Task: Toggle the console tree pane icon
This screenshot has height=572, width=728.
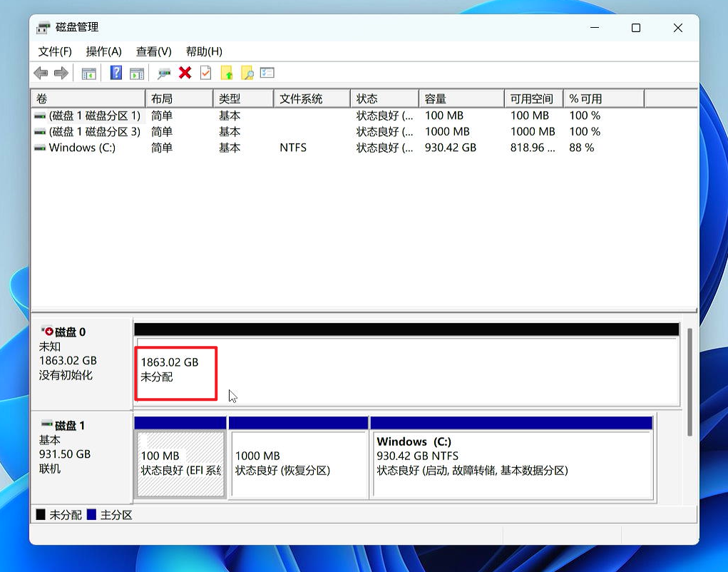Action: pos(88,73)
